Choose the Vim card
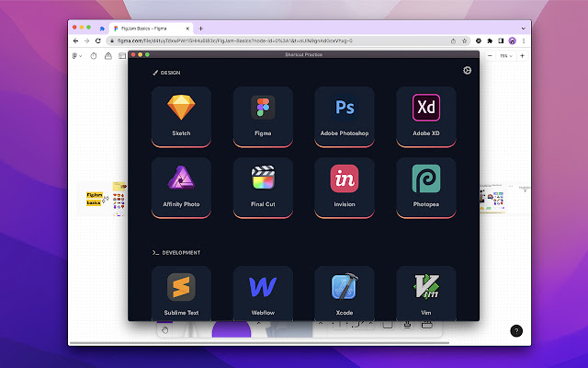The image size is (588, 368). click(426, 293)
